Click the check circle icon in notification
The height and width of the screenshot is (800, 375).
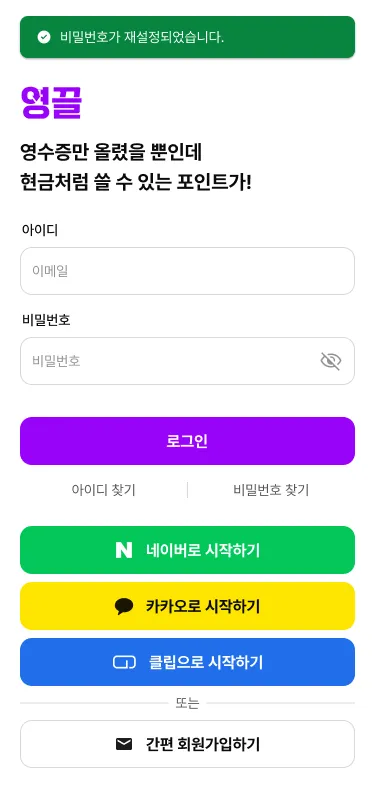click(44, 37)
